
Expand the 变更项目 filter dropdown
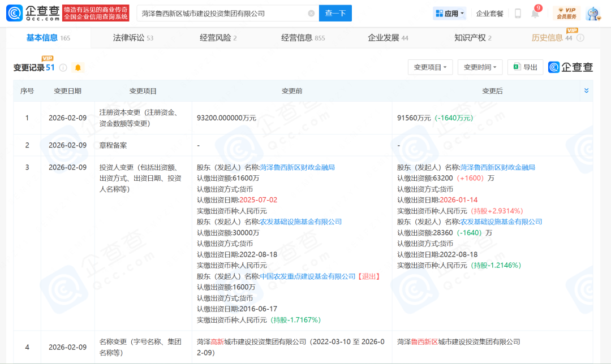pyautogui.click(x=430, y=67)
